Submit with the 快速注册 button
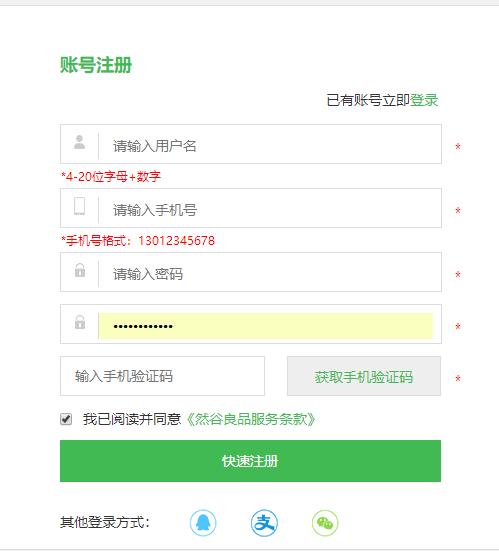The image size is (499, 551). [x=251, y=461]
